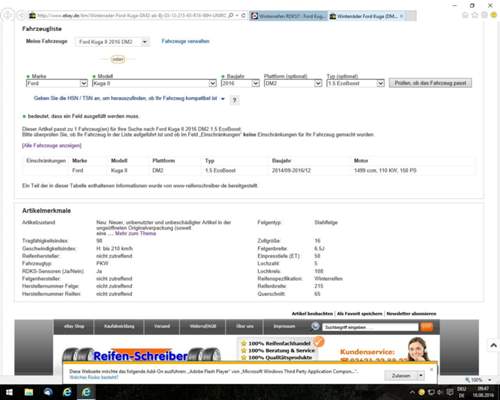
Task: Open the Kaufabwicklung menu item
Action: pyautogui.click(x=119, y=326)
